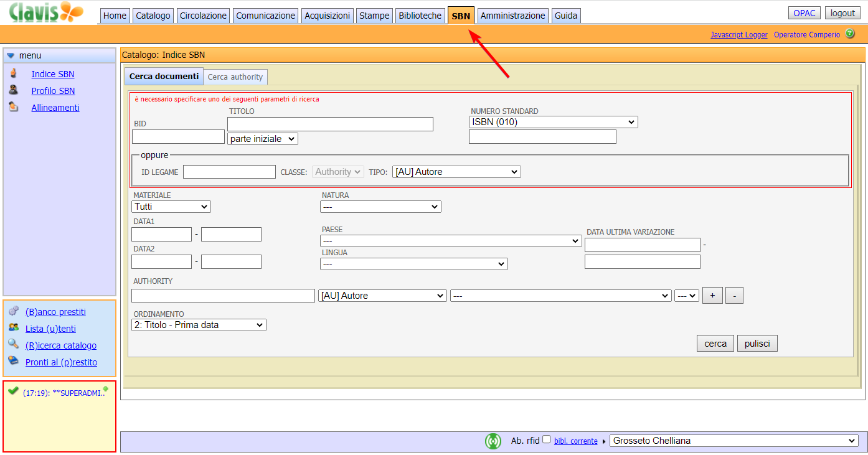868x455 pixels.
Task: Click the Lista utenti people icon
Action: click(x=14, y=328)
